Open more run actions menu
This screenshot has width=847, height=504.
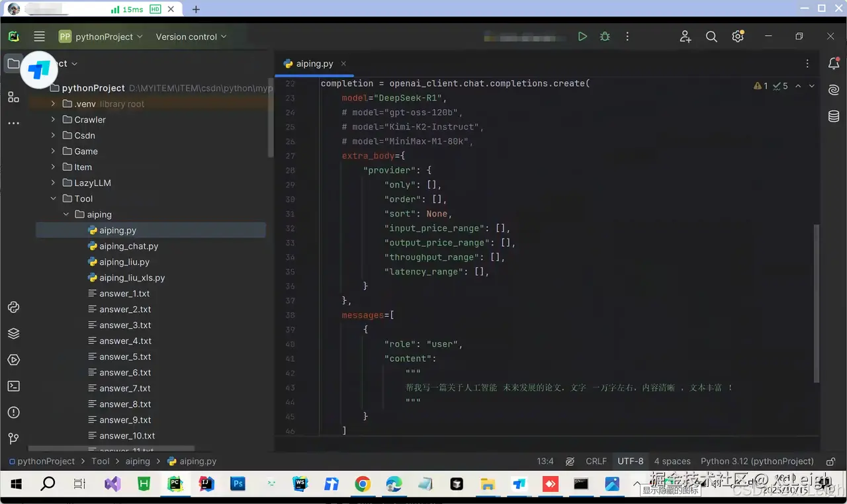tap(627, 37)
